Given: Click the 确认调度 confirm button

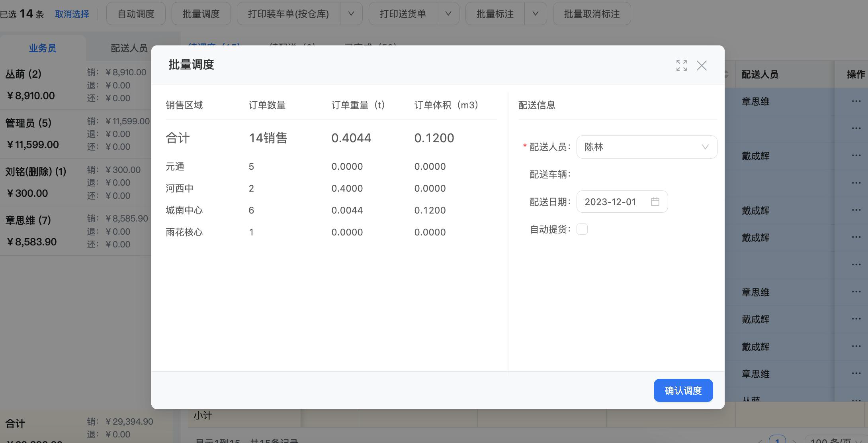Looking at the screenshot, I should [x=683, y=390].
